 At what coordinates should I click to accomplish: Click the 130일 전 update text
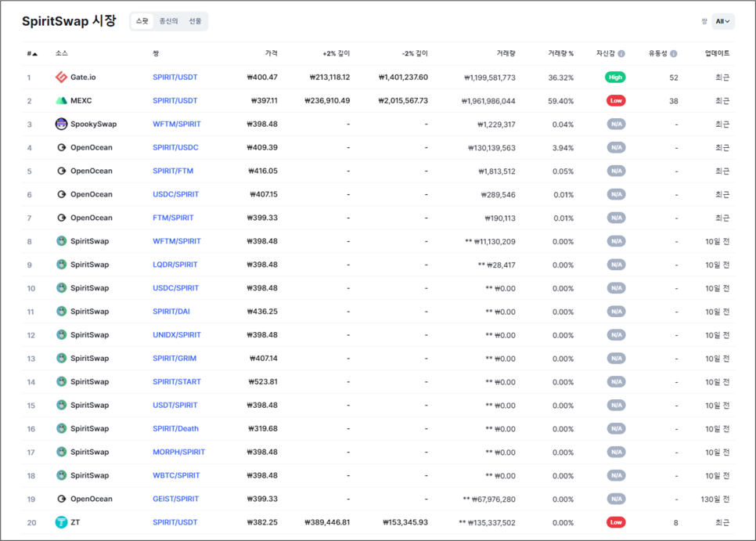click(715, 499)
